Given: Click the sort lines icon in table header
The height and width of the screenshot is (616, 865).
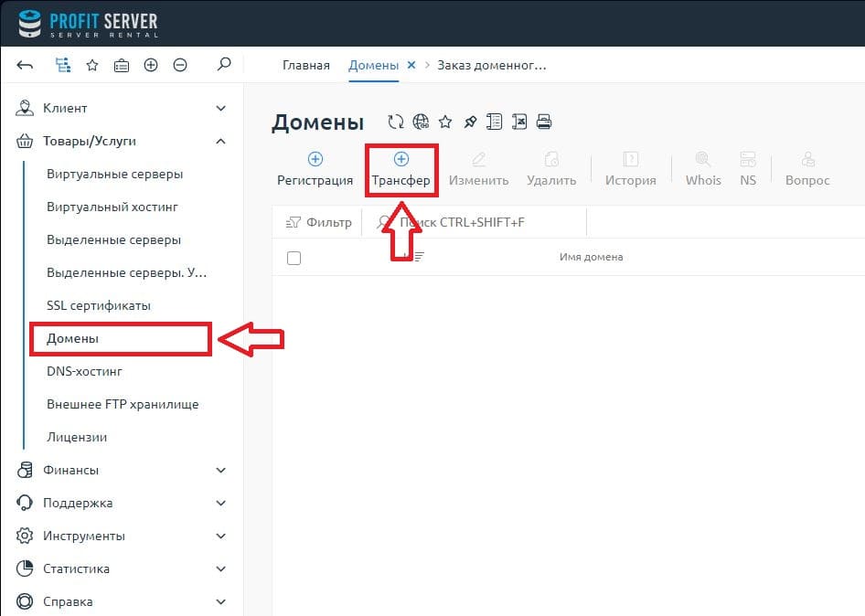Looking at the screenshot, I should [x=418, y=257].
